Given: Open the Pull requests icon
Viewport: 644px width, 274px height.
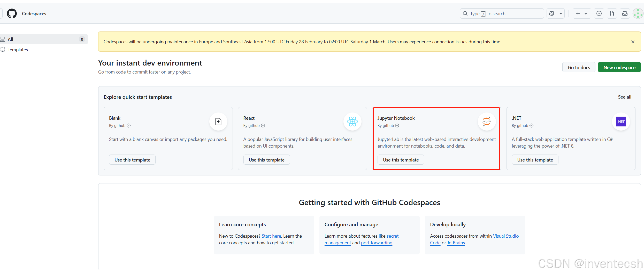Looking at the screenshot, I should (612, 13).
